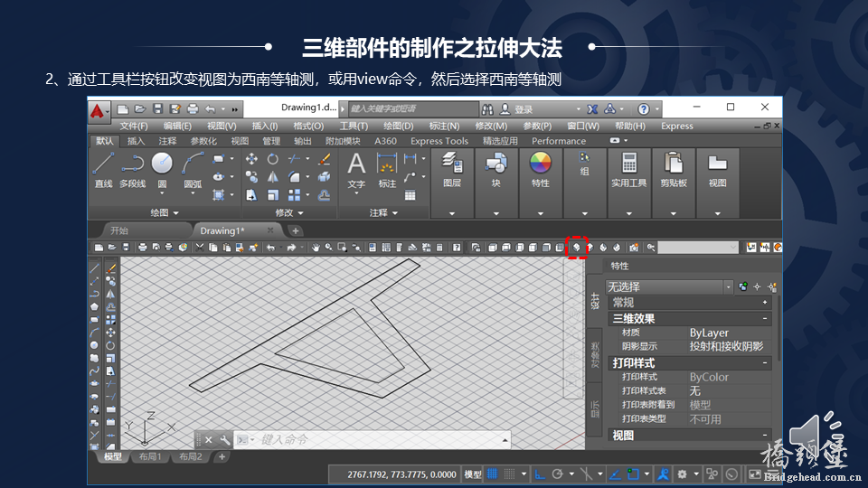Viewport: 868px width, 488px height.
Task: Click the Move tool in Modify panel
Action: pyautogui.click(x=251, y=159)
